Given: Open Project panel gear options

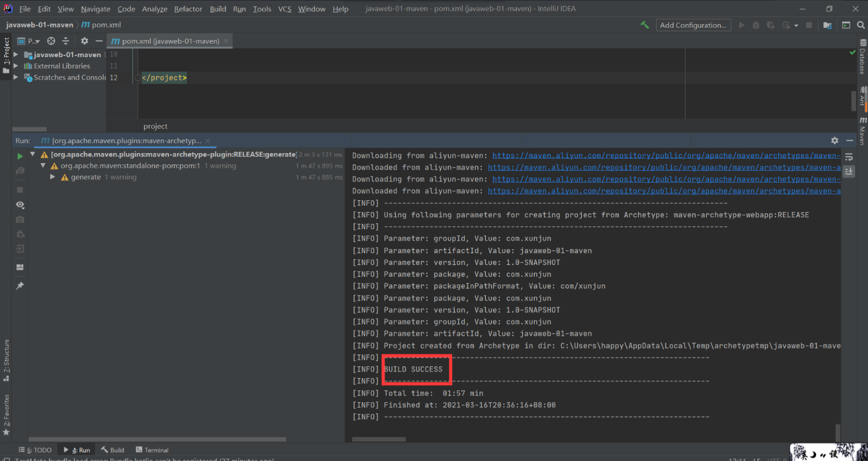Looking at the screenshot, I should [x=84, y=41].
